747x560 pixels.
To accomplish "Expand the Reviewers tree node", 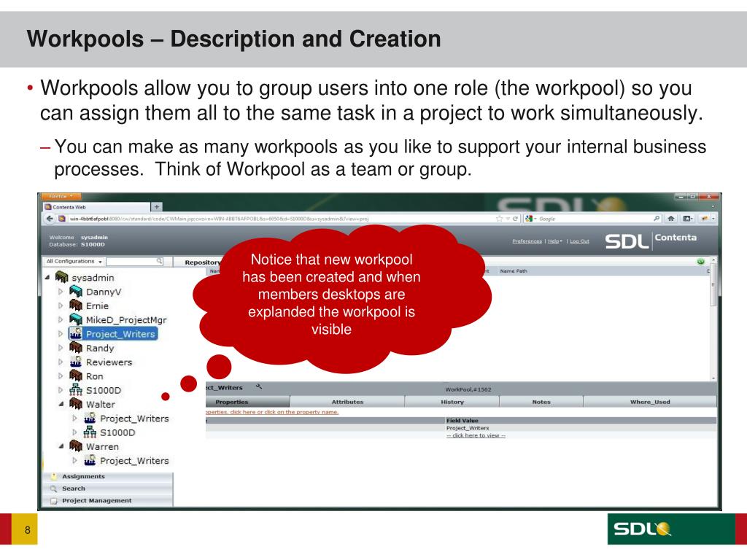I will 61,362.
